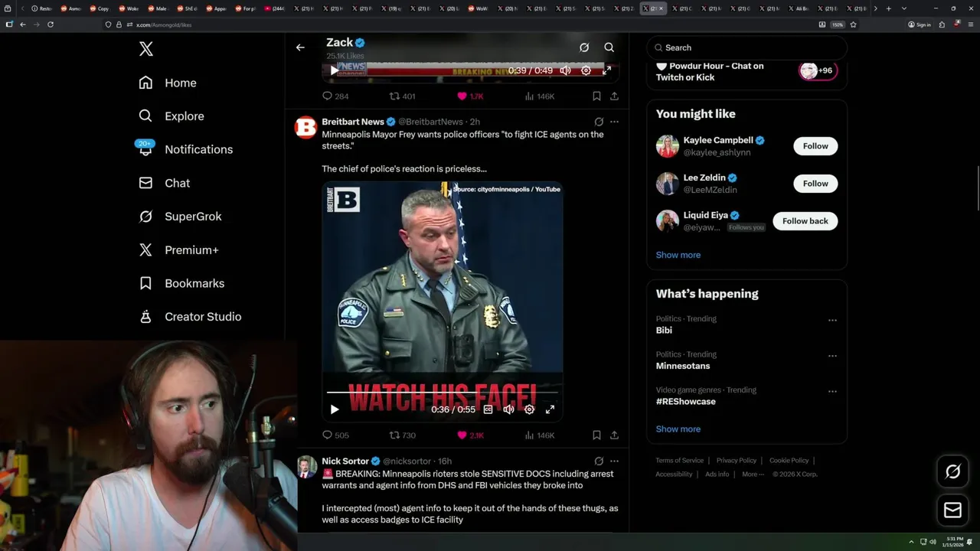Open Premium+ in the sidebar
Screen dimensions: 980x551
click(x=178, y=249)
